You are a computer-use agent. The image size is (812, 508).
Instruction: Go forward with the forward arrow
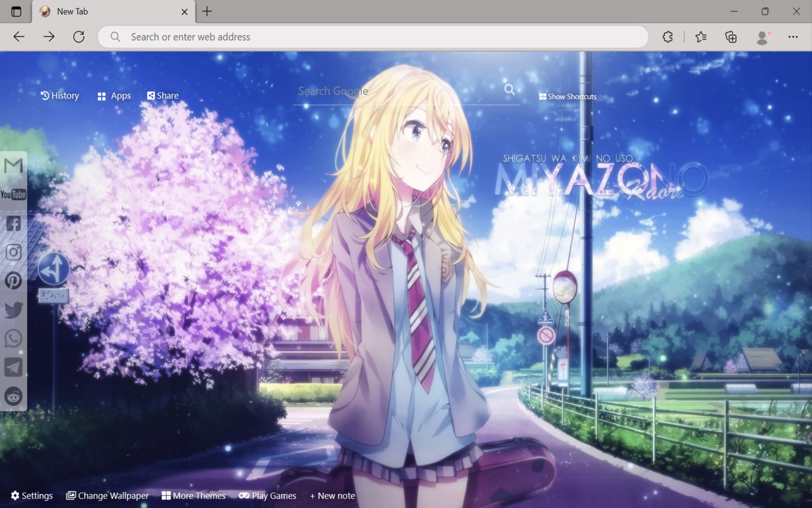point(49,37)
